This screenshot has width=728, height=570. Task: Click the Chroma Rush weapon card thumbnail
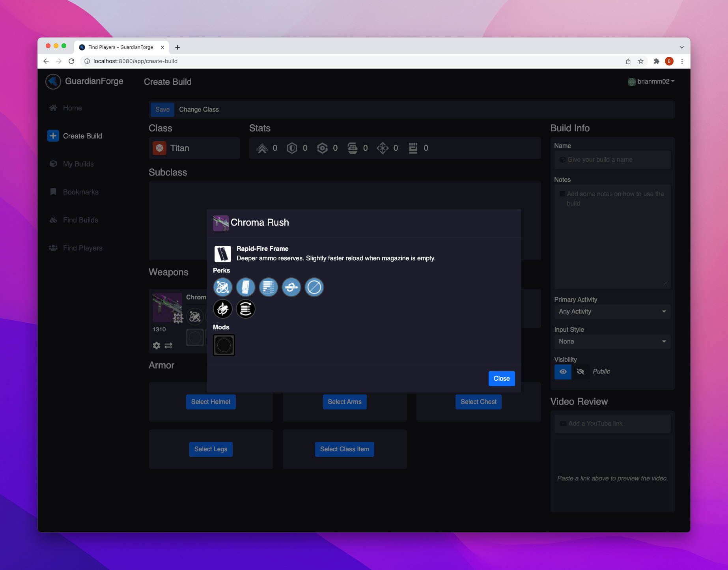click(168, 308)
